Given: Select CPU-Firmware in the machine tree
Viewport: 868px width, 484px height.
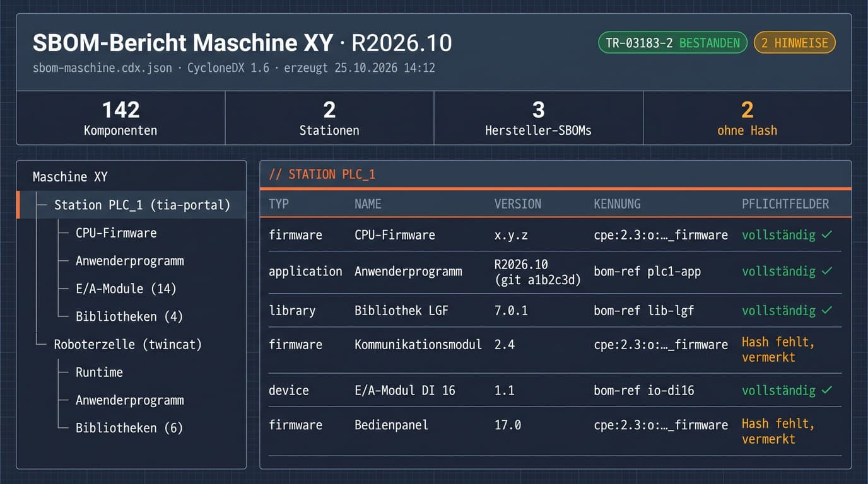Looking at the screenshot, I should pyautogui.click(x=116, y=233).
